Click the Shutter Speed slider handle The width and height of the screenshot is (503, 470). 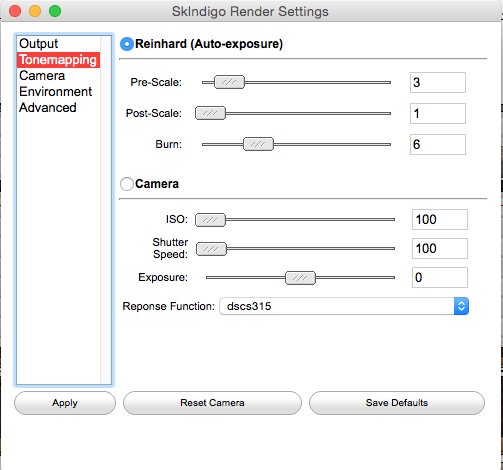211,249
